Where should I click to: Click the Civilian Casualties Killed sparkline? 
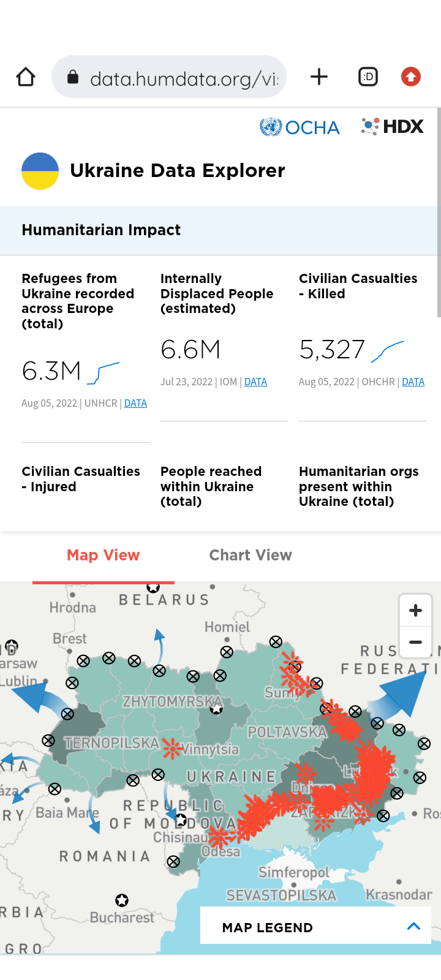pyautogui.click(x=388, y=351)
